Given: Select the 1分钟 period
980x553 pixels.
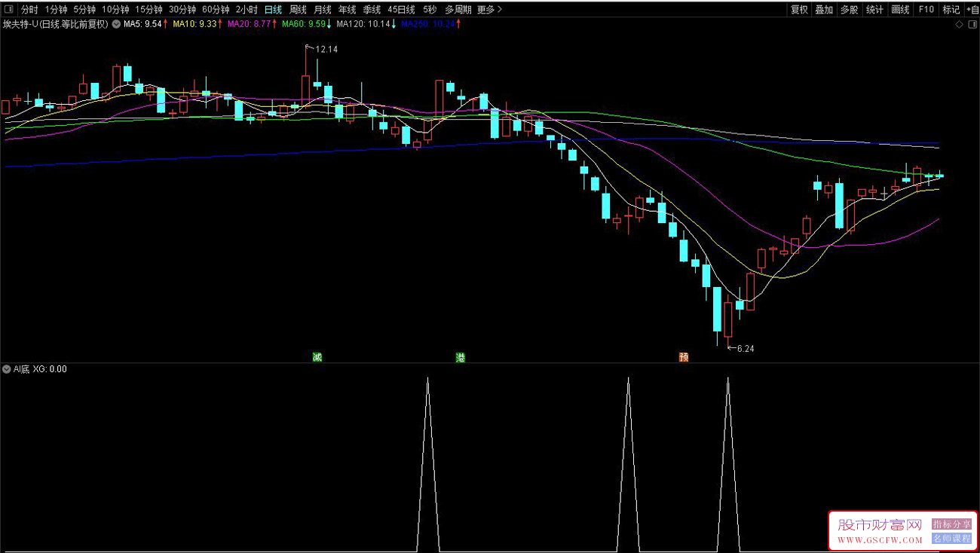Looking at the screenshot, I should pyautogui.click(x=57, y=10).
